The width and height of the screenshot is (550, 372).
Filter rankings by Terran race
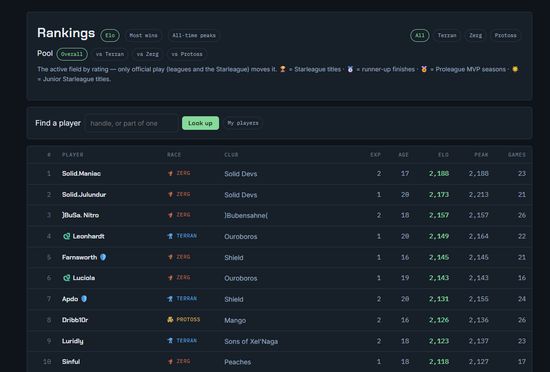point(447,35)
